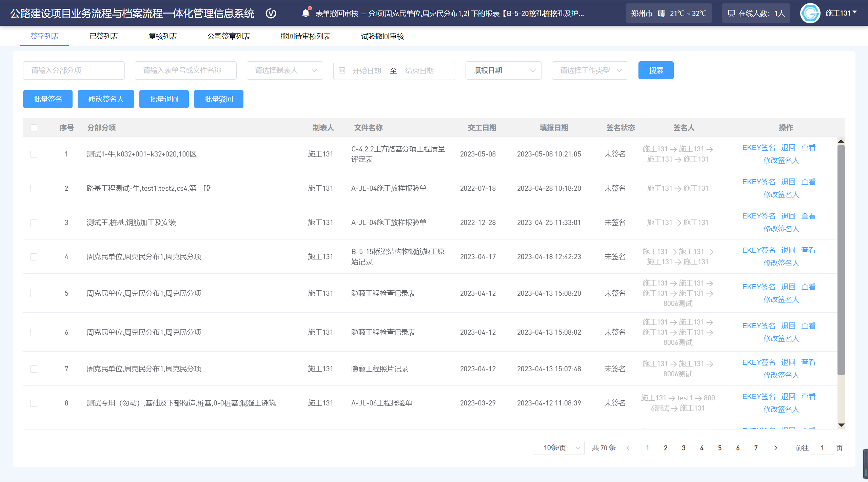Click 退回 for row 7
Image resolution: width=868 pixels, height=482 pixels.
788,362
